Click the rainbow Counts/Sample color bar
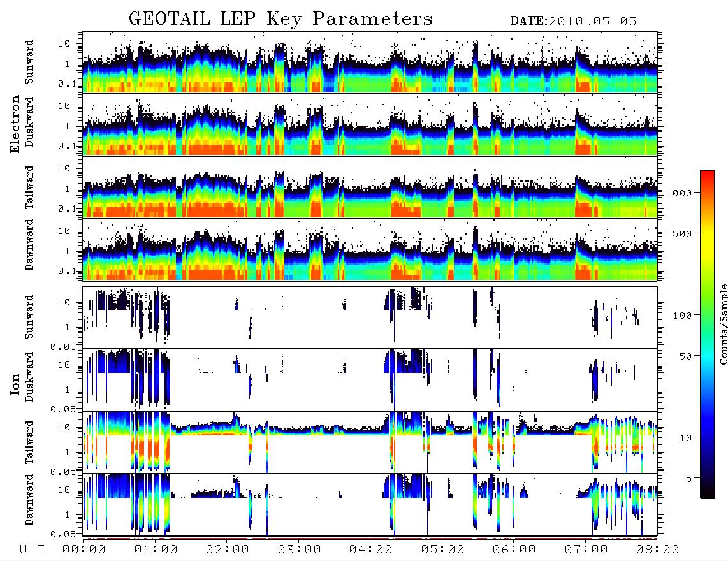 pyautogui.click(x=708, y=334)
